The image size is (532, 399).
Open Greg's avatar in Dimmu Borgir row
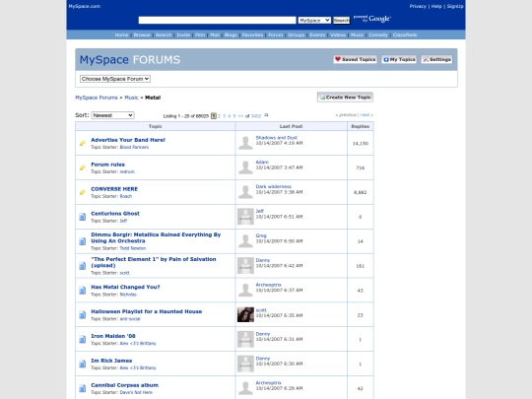[245, 241]
